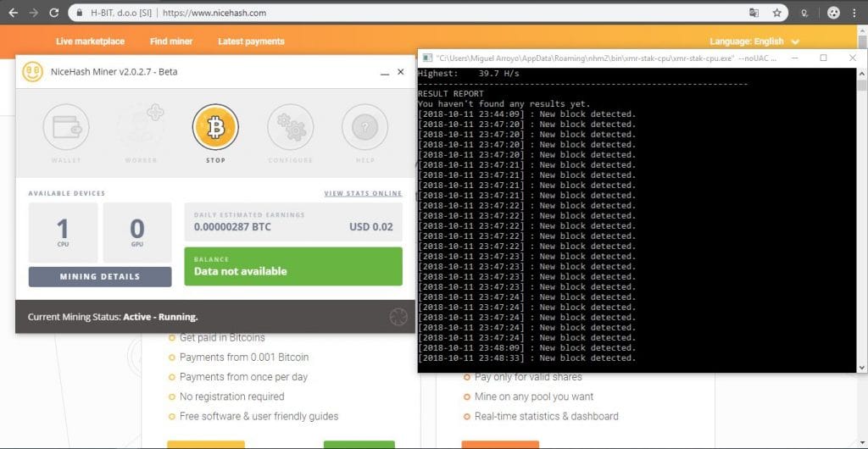868x449 pixels.
Task: Click 'Real-time statistics & dashboard' list item
Action: [547, 416]
